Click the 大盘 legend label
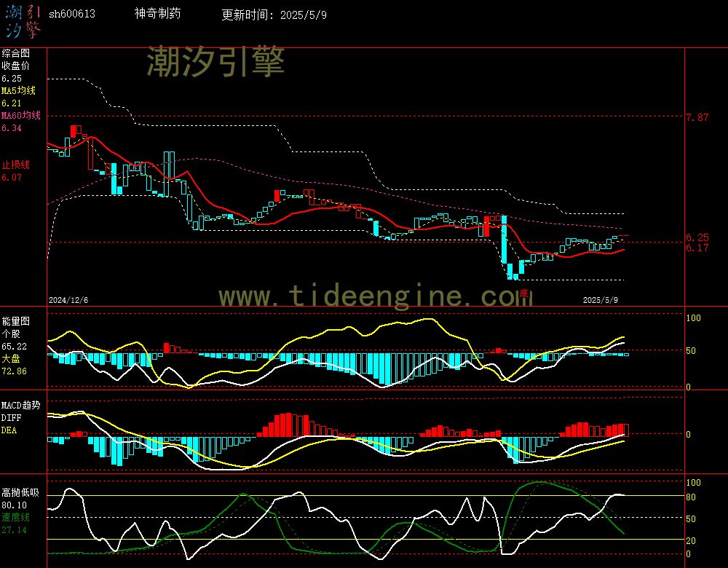 [11, 358]
